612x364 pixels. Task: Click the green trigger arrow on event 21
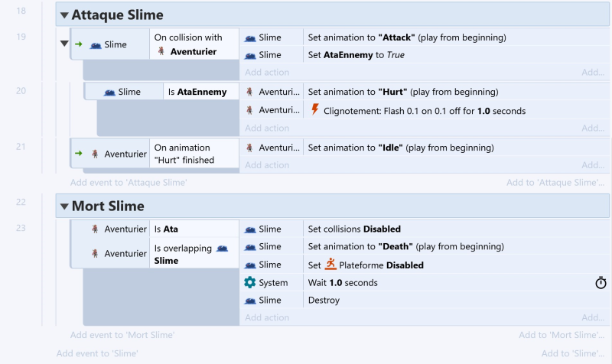(79, 154)
